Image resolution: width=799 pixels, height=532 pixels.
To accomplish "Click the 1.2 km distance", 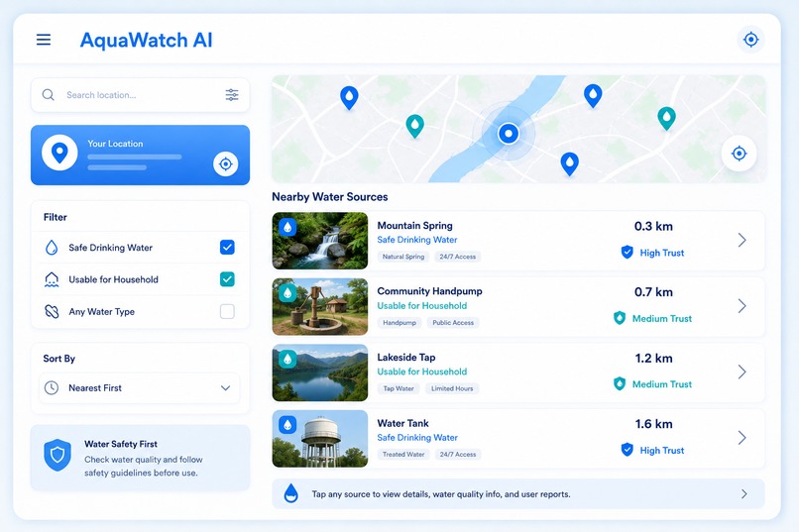I will coord(653,359).
